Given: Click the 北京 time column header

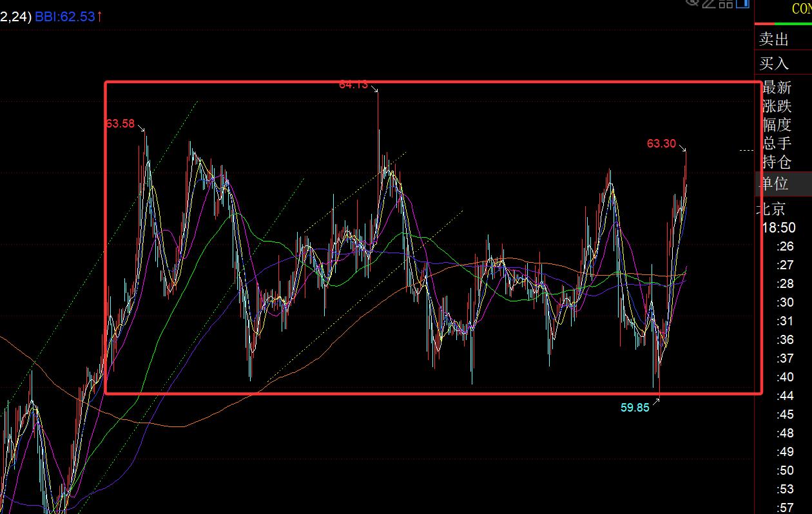Looking at the screenshot, I should [771, 209].
